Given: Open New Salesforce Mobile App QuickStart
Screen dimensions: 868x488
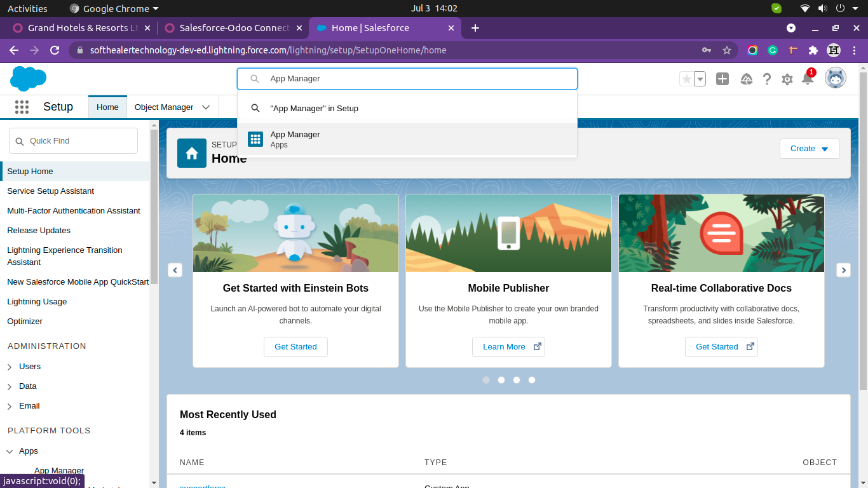Looking at the screenshot, I should pos(78,282).
